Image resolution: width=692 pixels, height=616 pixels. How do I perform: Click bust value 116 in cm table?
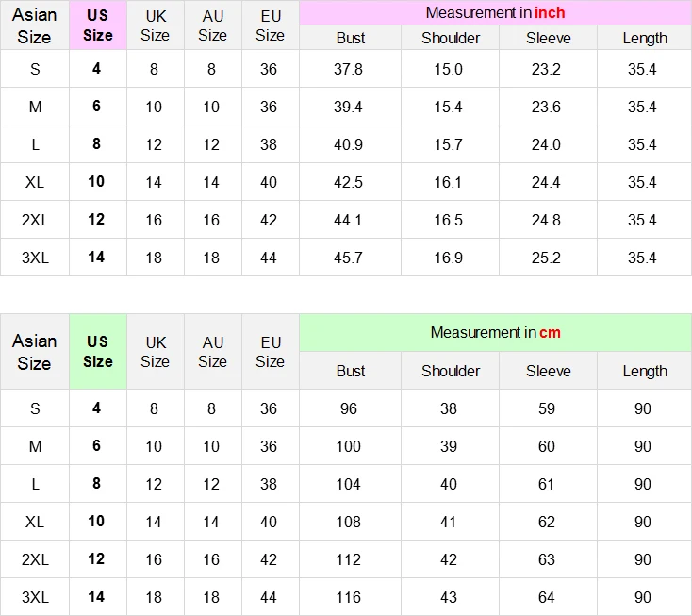pos(348,597)
